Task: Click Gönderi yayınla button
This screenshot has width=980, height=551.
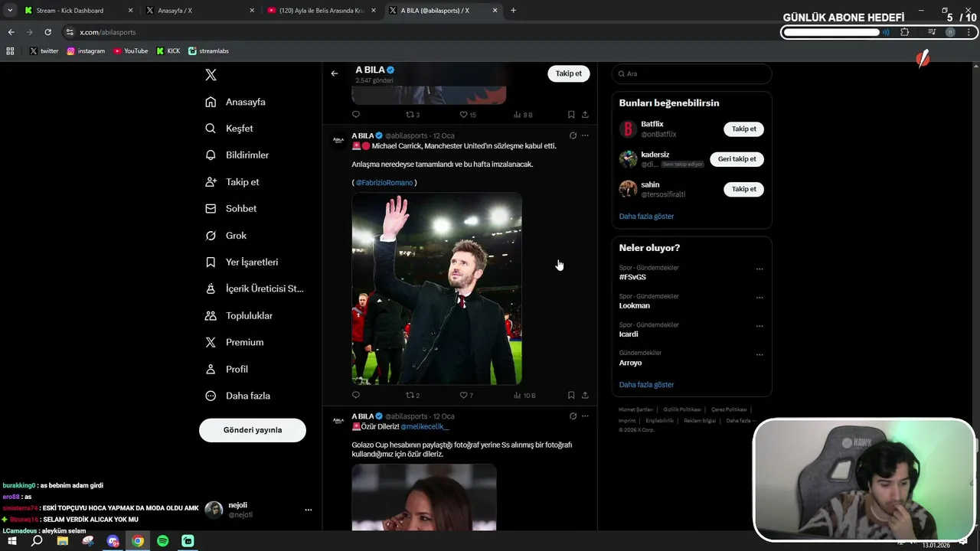Action: click(253, 430)
